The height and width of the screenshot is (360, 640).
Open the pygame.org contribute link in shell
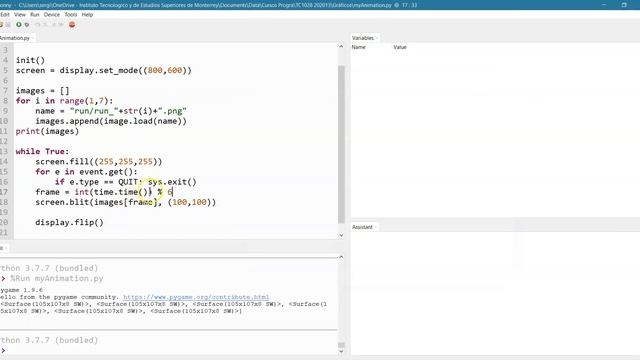click(196, 297)
